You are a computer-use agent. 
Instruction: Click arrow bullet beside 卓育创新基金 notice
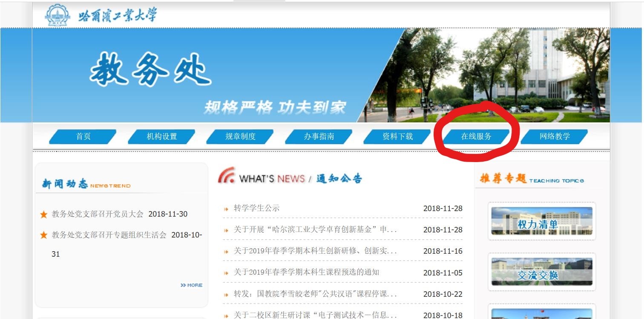click(x=226, y=230)
